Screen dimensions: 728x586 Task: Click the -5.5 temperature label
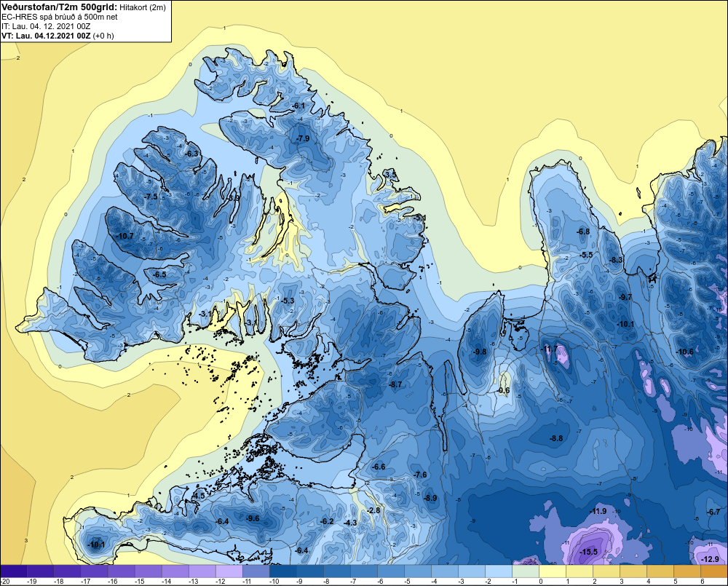tap(587, 255)
